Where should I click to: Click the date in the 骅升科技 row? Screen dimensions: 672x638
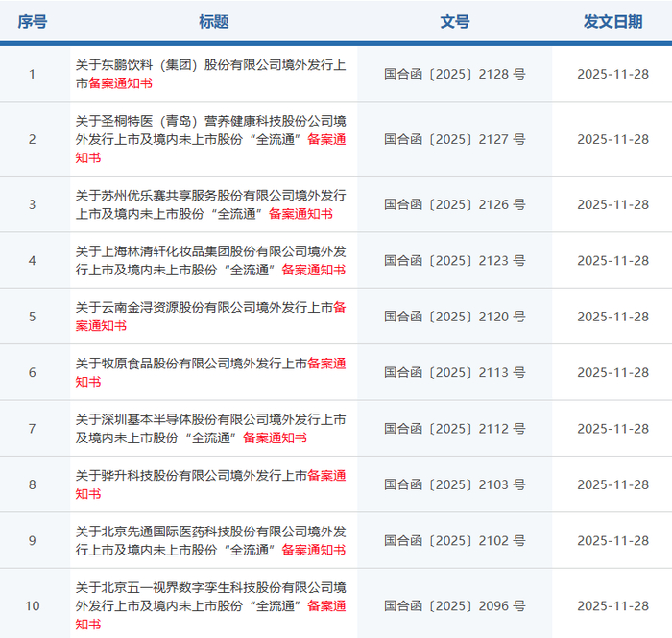point(612,484)
